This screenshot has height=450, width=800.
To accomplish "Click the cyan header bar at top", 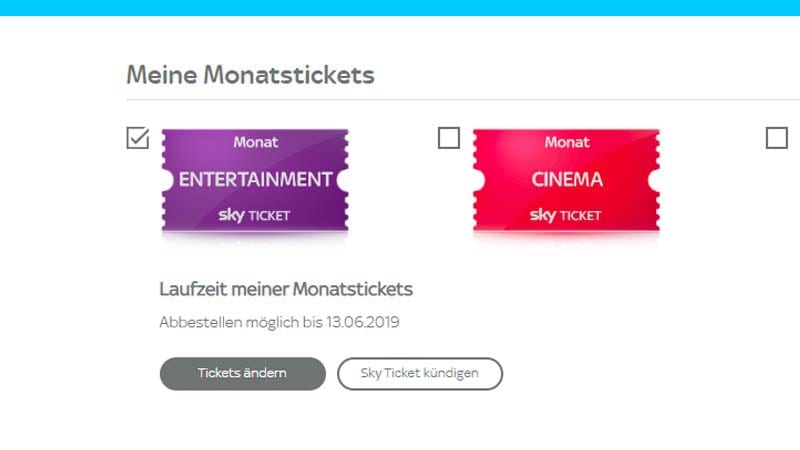I will tap(400, 7).
